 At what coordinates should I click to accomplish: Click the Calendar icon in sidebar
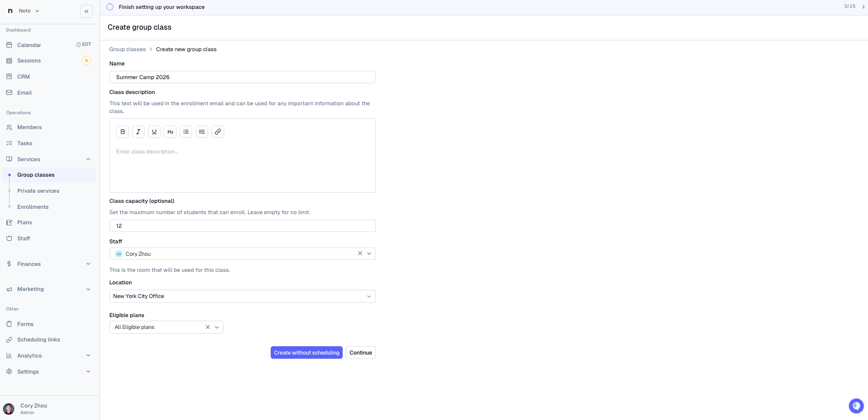9,45
